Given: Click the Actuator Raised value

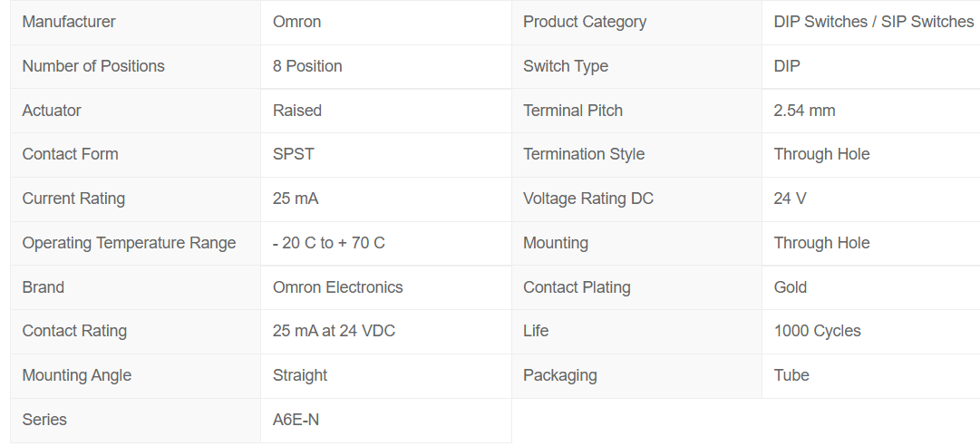Looking at the screenshot, I should point(297,111).
